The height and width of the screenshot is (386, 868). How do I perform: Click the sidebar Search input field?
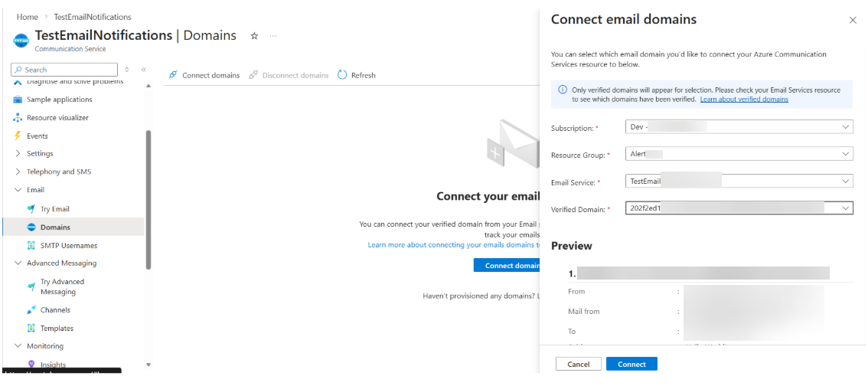point(64,70)
